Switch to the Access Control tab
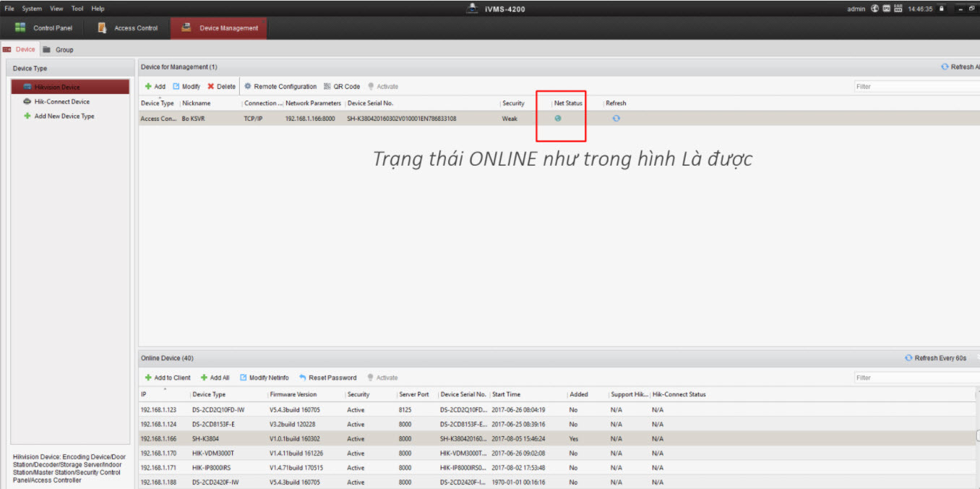 click(128, 28)
